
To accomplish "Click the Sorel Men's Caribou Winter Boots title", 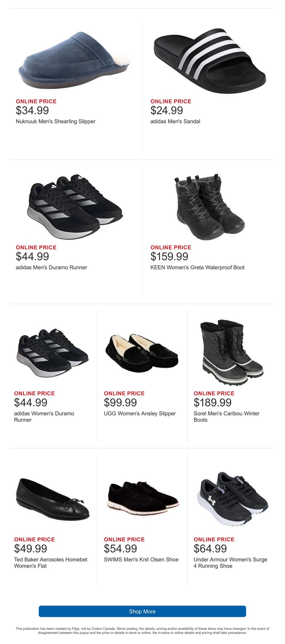I will [226, 417].
